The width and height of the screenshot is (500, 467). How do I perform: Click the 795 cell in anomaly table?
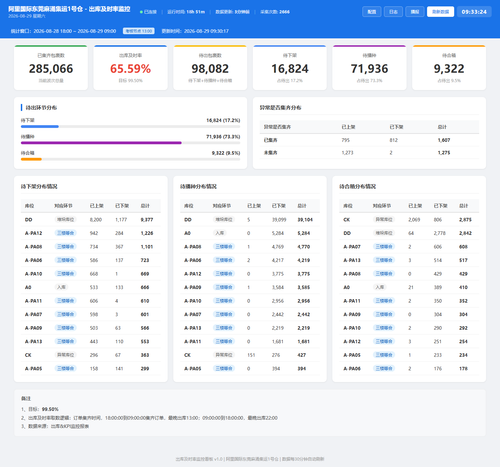coord(345,140)
